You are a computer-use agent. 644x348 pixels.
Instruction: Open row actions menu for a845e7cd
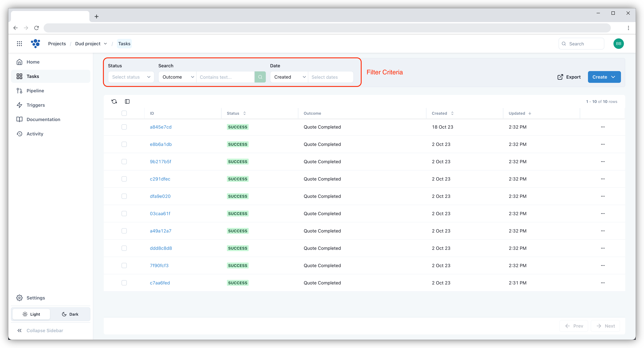(x=603, y=127)
